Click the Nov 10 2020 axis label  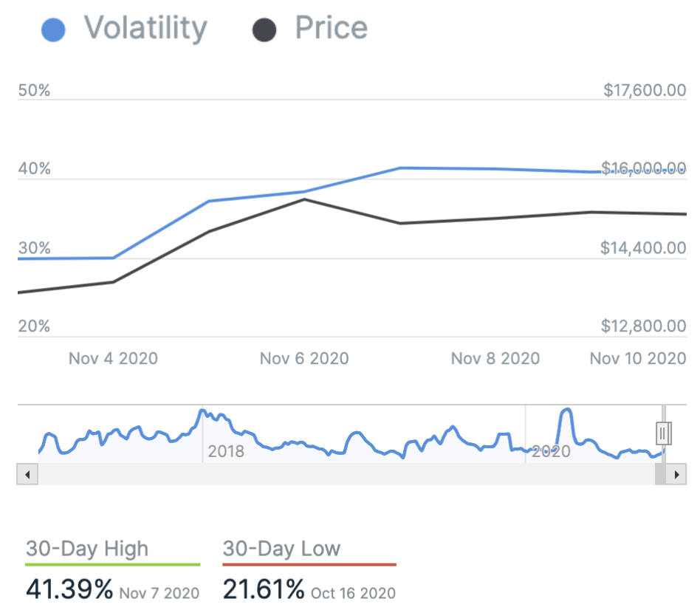(x=638, y=359)
